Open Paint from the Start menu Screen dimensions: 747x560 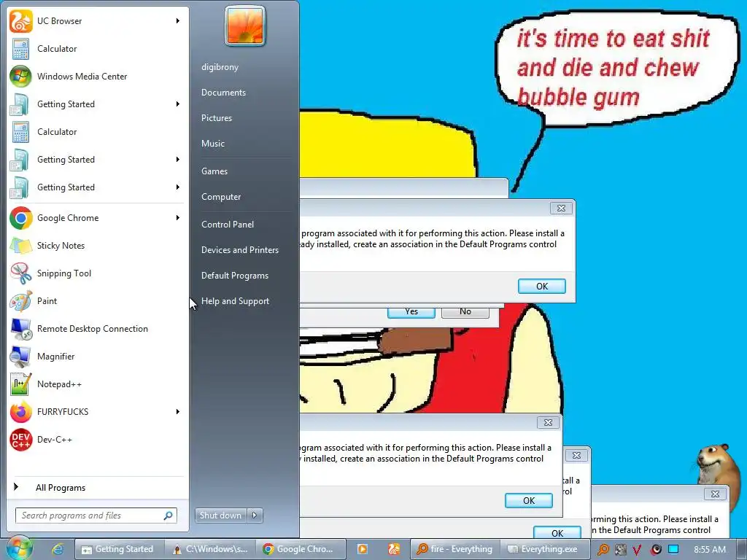[98, 301]
